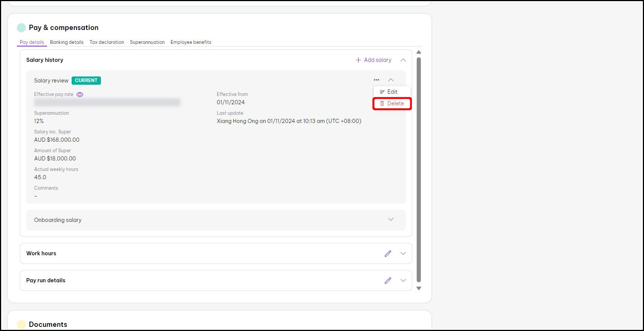The height and width of the screenshot is (331, 644).
Task: Click the teal Pay & compensation circle icon
Action: [21, 28]
